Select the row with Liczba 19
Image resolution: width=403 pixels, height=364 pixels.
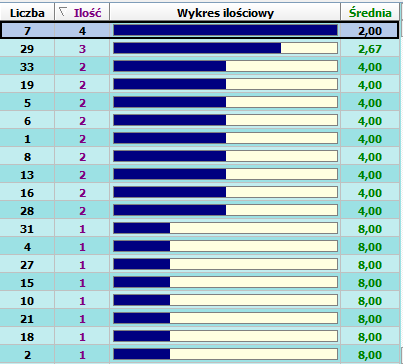200,85
